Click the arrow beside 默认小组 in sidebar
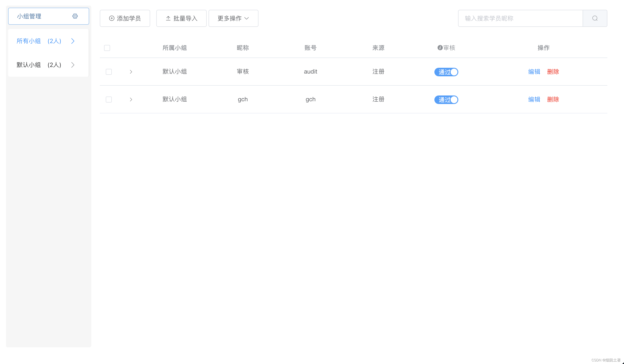Image resolution: width=624 pixels, height=364 pixels. click(x=73, y=65)
